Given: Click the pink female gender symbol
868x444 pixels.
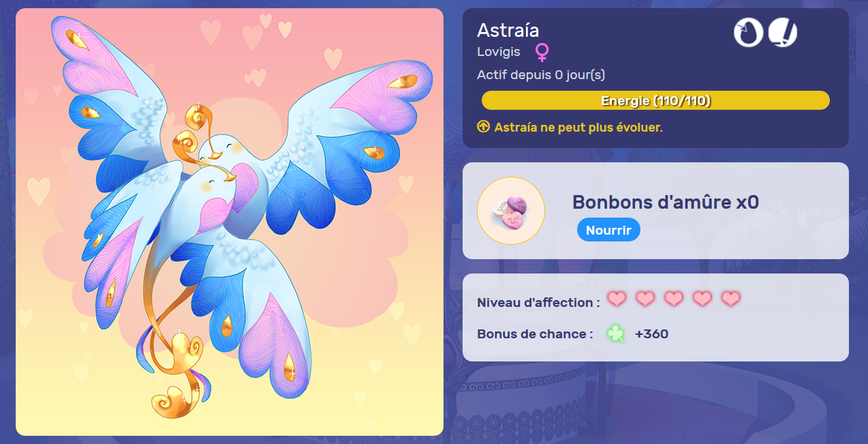Looking at the screenshot, I should (x=542, y=52).
